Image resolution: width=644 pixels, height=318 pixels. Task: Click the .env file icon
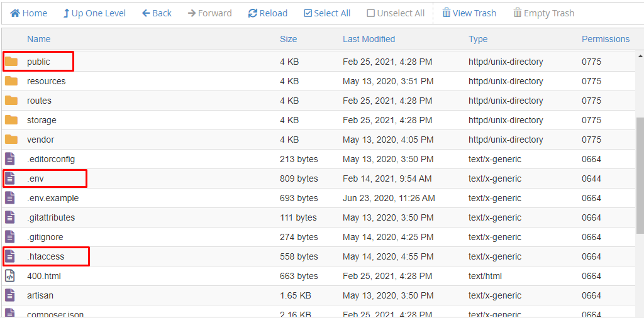click(x=10, y=178)
